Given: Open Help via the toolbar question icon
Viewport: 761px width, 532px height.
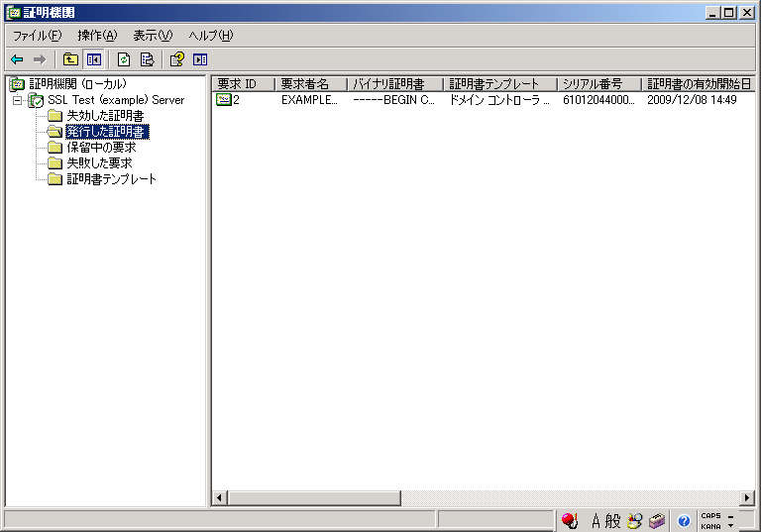Looking at the screenshot, I should point(176,59).
